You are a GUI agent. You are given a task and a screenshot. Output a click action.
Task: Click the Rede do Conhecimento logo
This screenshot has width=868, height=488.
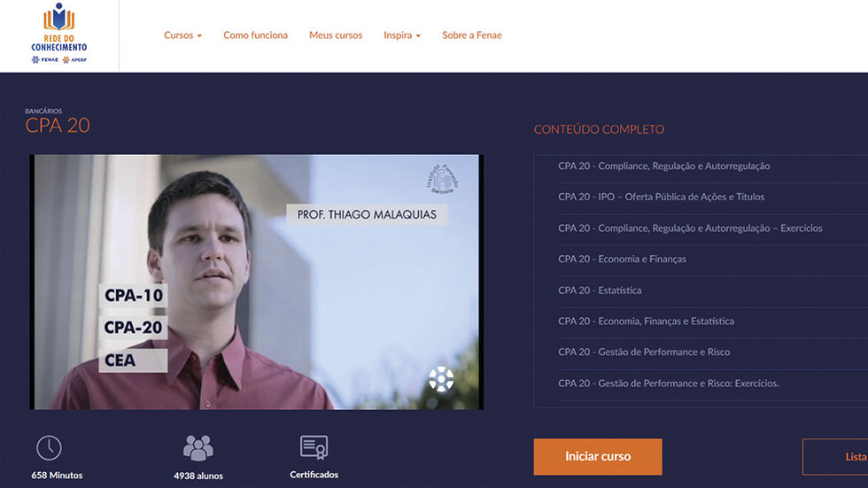point(58,33)
